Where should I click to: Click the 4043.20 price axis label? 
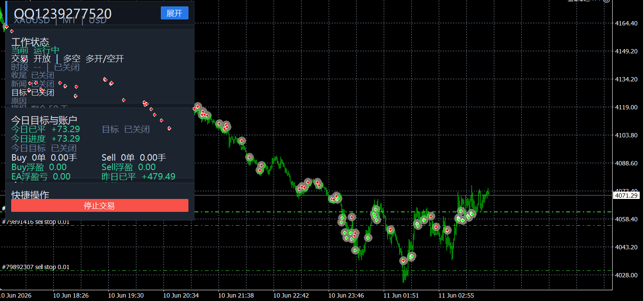(627, 247)
